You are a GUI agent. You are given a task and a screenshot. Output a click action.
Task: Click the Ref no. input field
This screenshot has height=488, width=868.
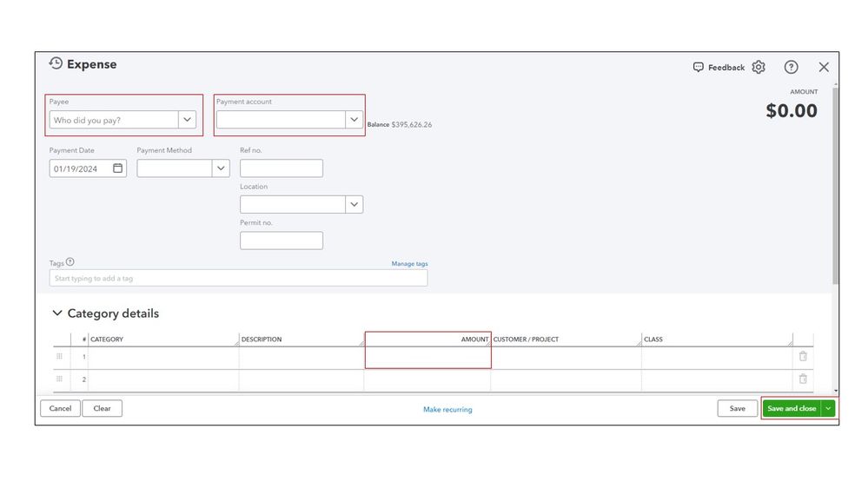tap(281, 168)
